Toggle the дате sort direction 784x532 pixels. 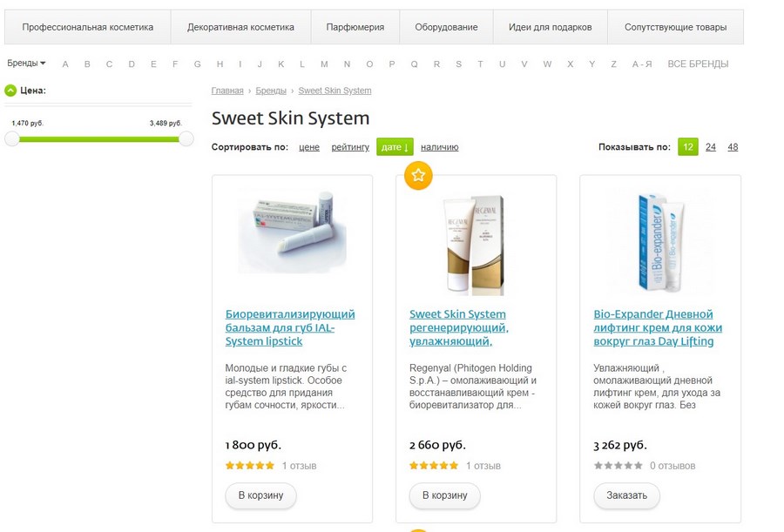(x=395, y=147)
